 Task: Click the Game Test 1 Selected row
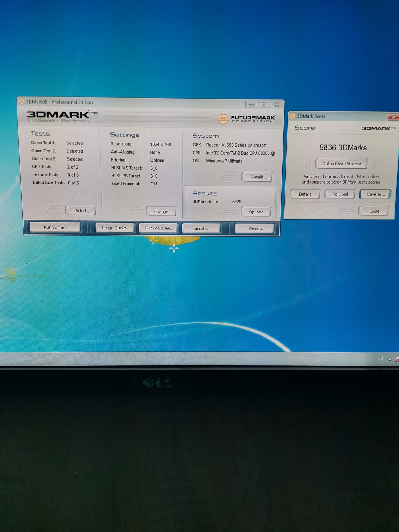(x=57, y=143)
